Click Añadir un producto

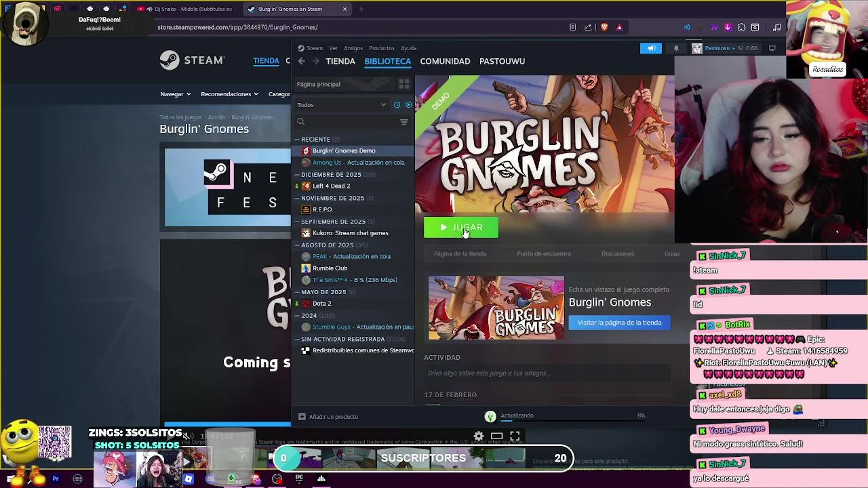(328, 417)
